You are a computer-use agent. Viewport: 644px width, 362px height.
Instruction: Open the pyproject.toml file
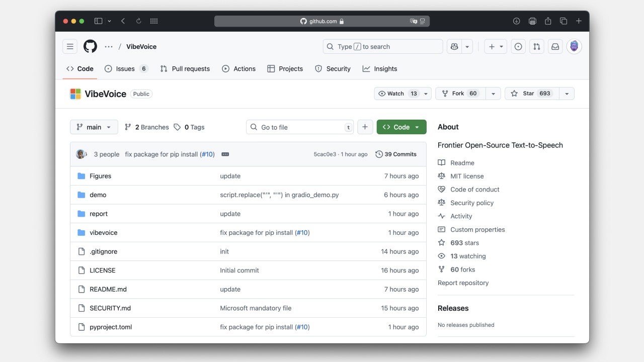(111, 327)
